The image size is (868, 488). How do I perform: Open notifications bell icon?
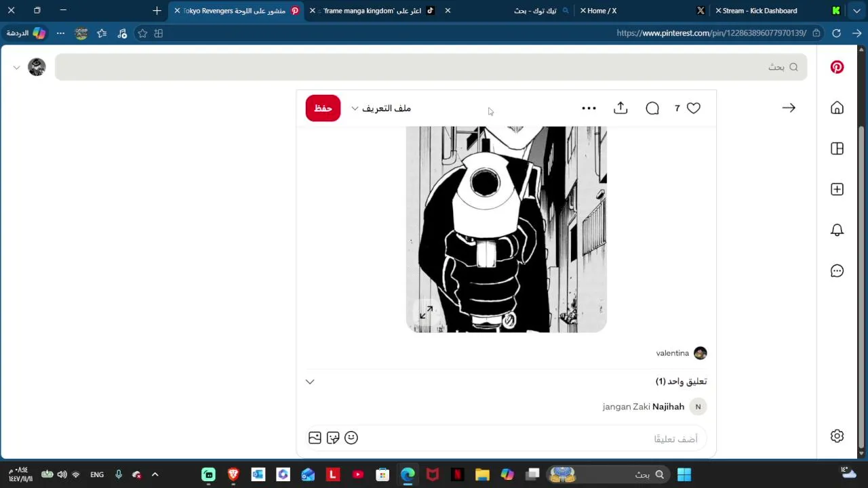[837, 230]
